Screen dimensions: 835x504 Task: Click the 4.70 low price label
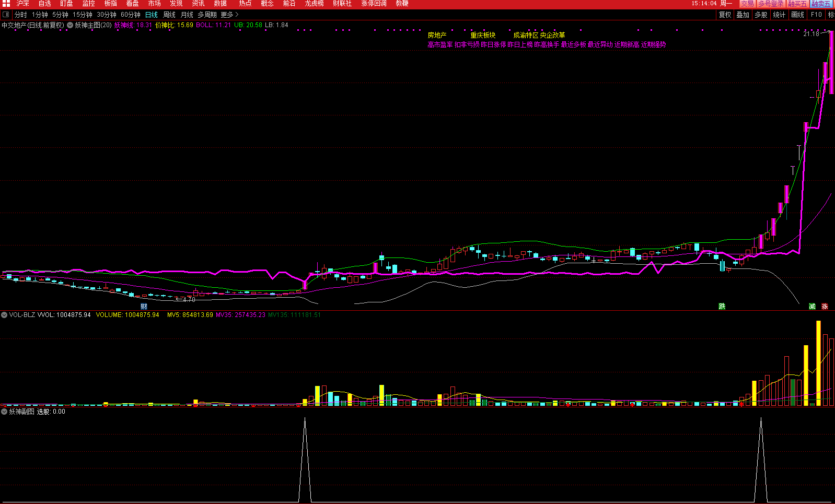point(189,300)
